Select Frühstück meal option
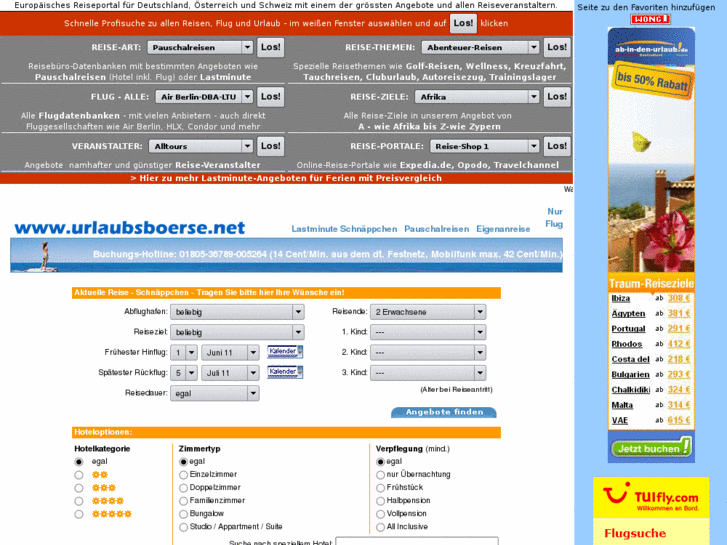727x545 pixels. 381,488
